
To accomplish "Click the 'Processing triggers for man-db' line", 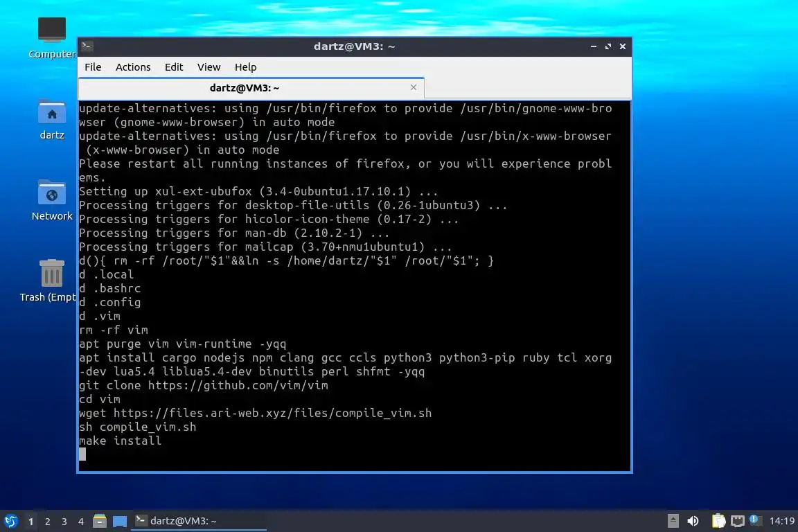I will [234, 233].
